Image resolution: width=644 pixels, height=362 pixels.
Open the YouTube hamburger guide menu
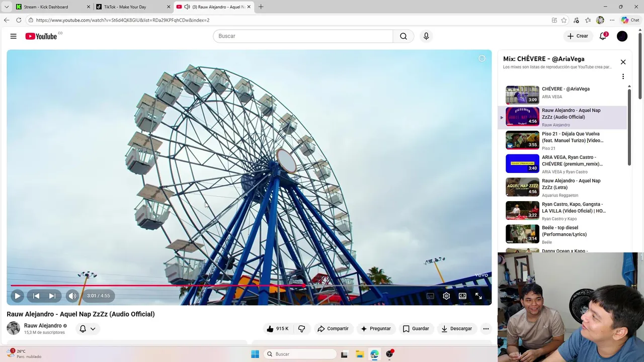pos(14,36)
